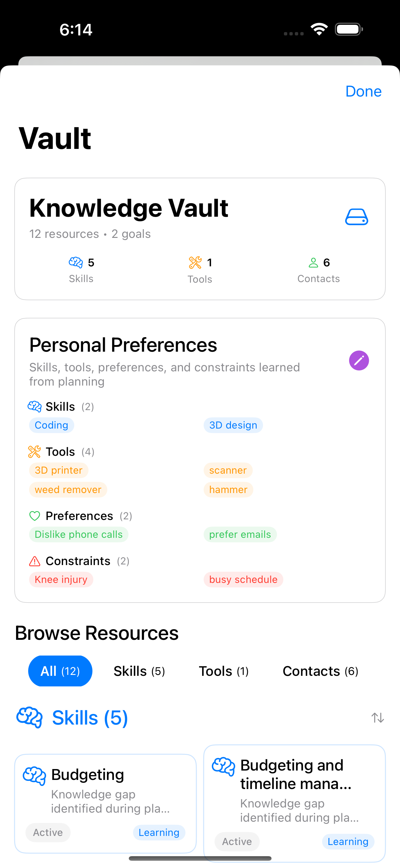Tap the red warning triangle beside Constraints
Viewport: 400px width, 868px height.
tap(35, 561)
